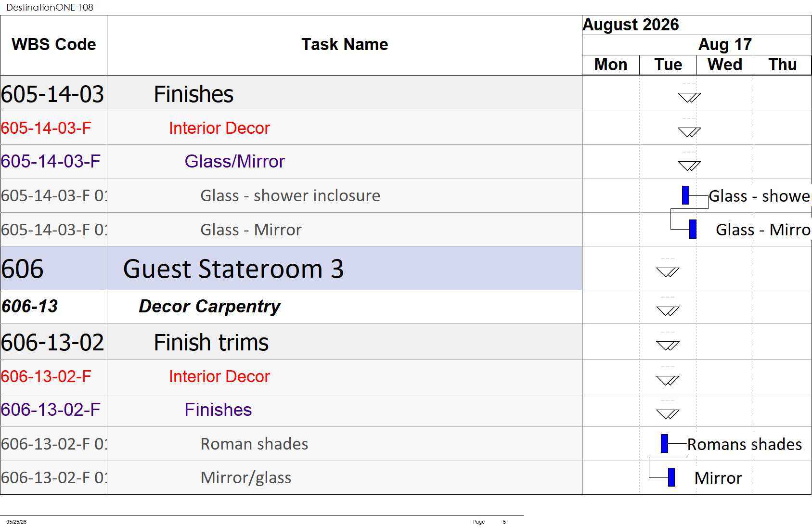Click the Roman shades blue task bar
The height and width of the screenshot is (528, 812).
pos(664,443)
